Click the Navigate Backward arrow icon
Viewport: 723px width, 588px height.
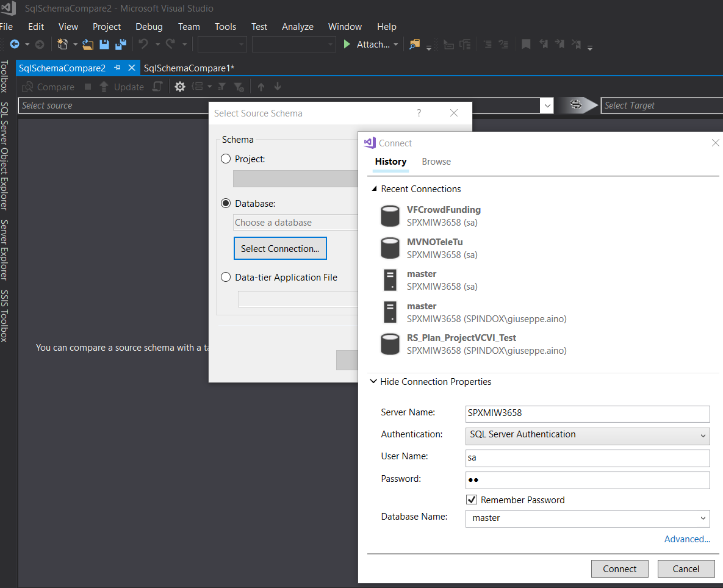pyautogui.click(x=15, y=45)
